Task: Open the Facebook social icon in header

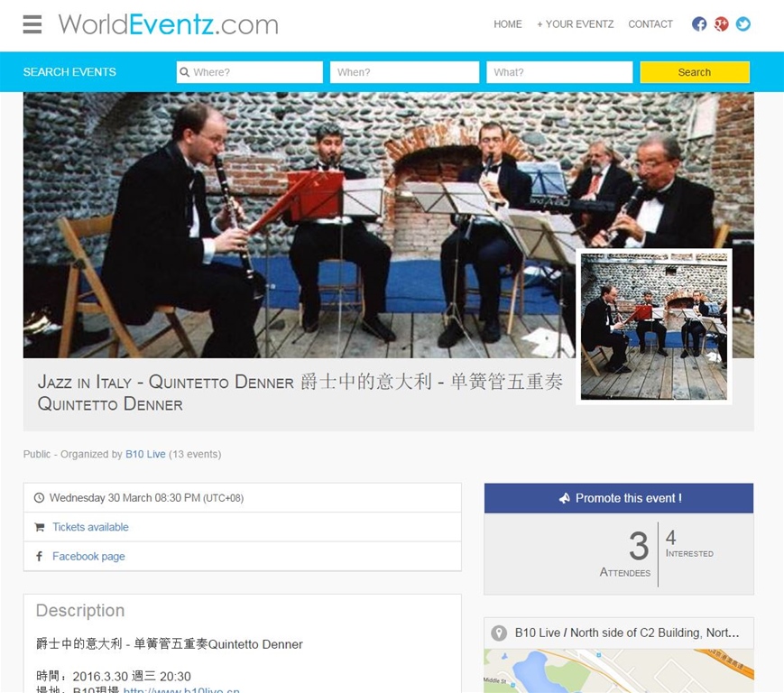Action: coord(699,24)
